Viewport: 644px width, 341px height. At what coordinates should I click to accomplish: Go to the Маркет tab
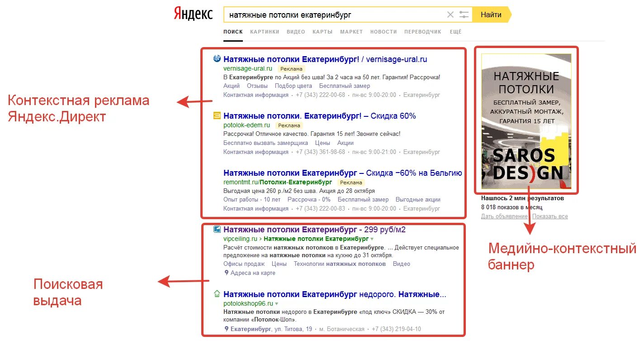pos(351,32)
